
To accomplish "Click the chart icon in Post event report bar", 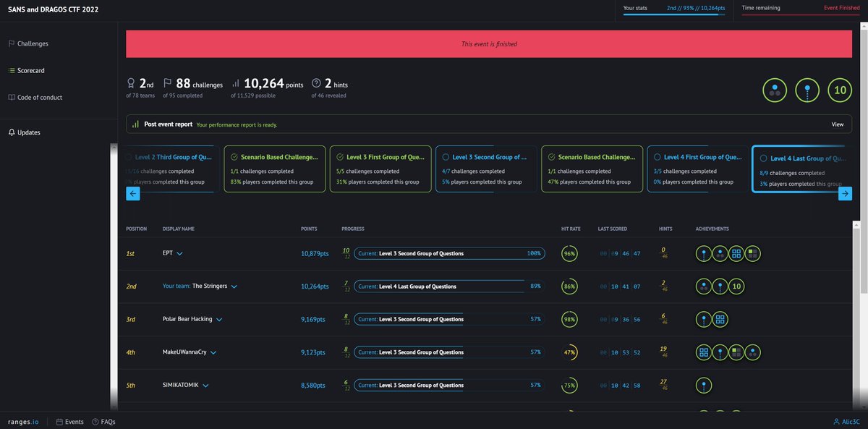I will point(135,124).
